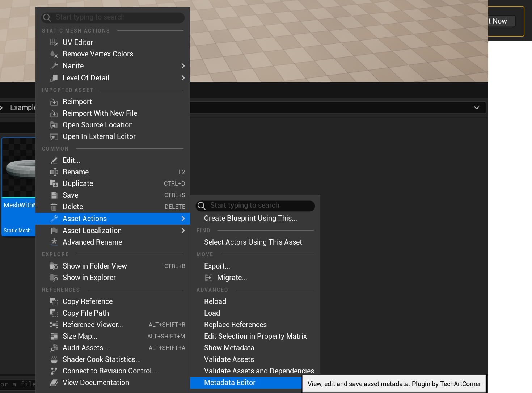Choose Remove Vertex Colors

coord(113,54)
